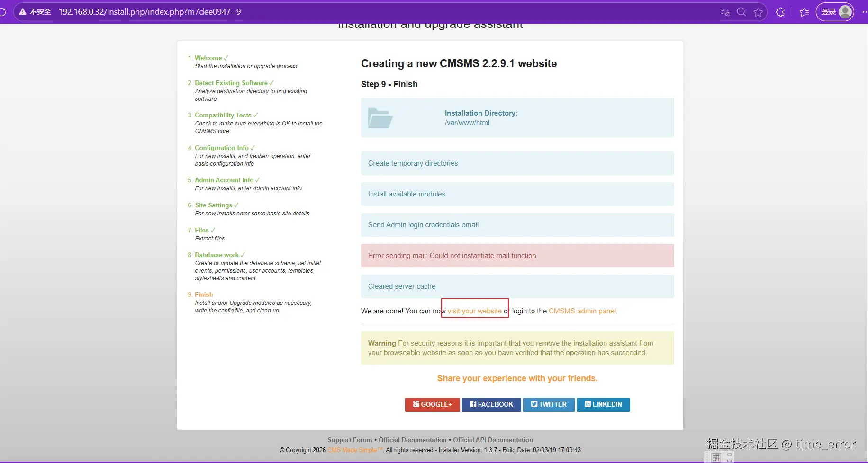This screenshot has width=868, height=463.
Task: Open the favorites list icon
Action: click(804, 12)
